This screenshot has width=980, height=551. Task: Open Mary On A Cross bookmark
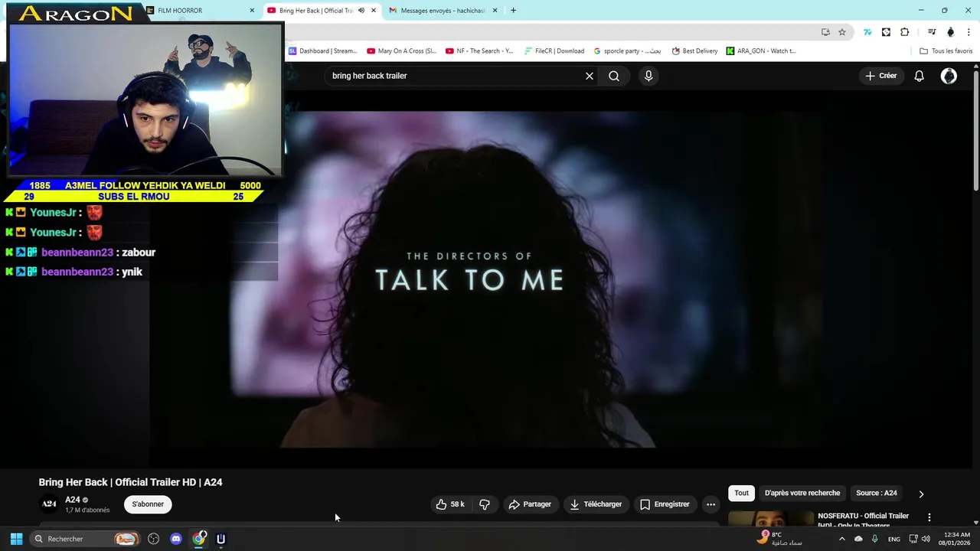pyautogui.click(x=401, y=51)
